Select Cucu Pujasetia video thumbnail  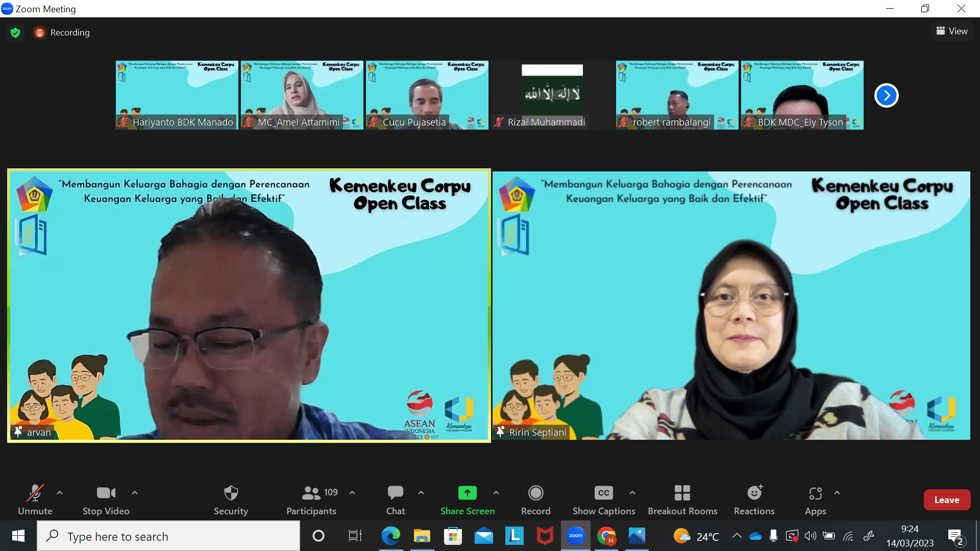click(427, 95)
